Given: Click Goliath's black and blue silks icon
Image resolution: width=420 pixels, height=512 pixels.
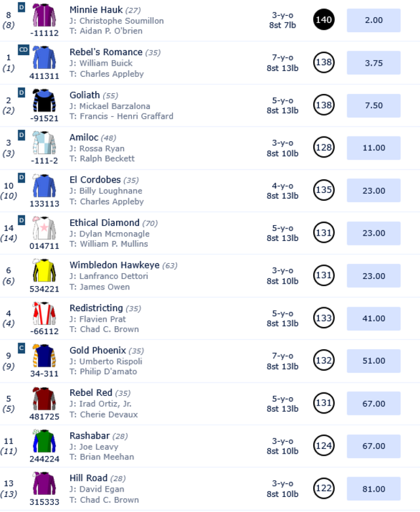Looking at the screenshot, I should click(44, 100).
